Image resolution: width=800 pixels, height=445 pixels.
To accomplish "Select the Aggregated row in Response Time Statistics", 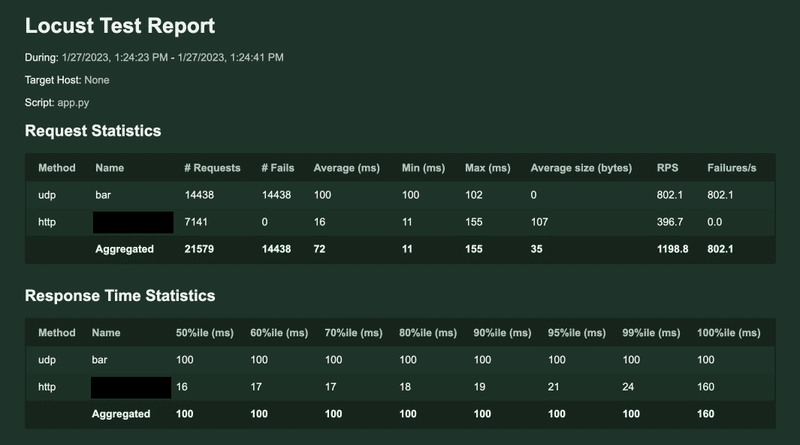I will click(400, 414).
